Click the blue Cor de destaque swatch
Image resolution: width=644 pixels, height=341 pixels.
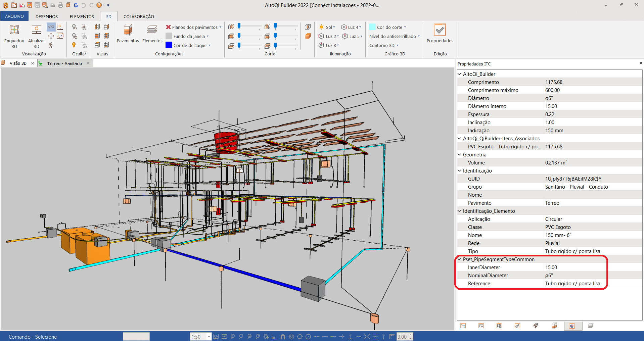[x=169, y=45]
